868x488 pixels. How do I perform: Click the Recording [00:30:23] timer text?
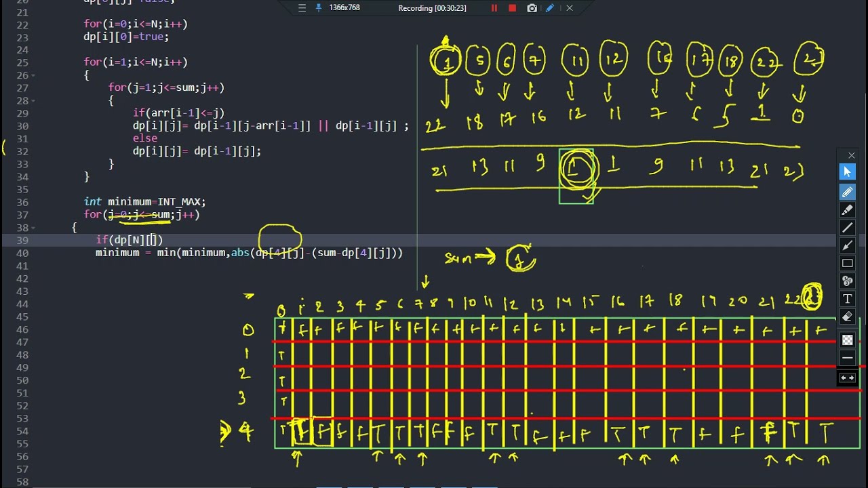point(432,8)
